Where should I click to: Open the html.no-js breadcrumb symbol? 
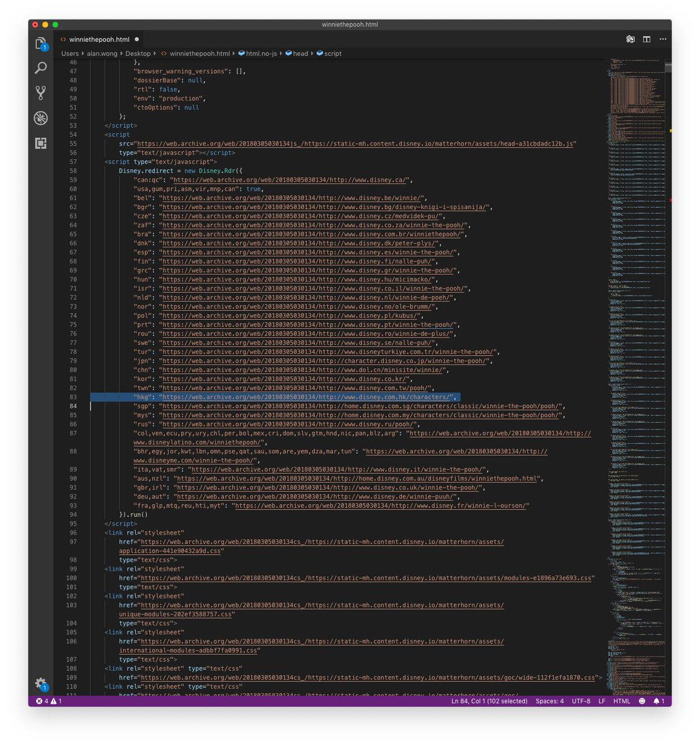[x=257, y=53]
